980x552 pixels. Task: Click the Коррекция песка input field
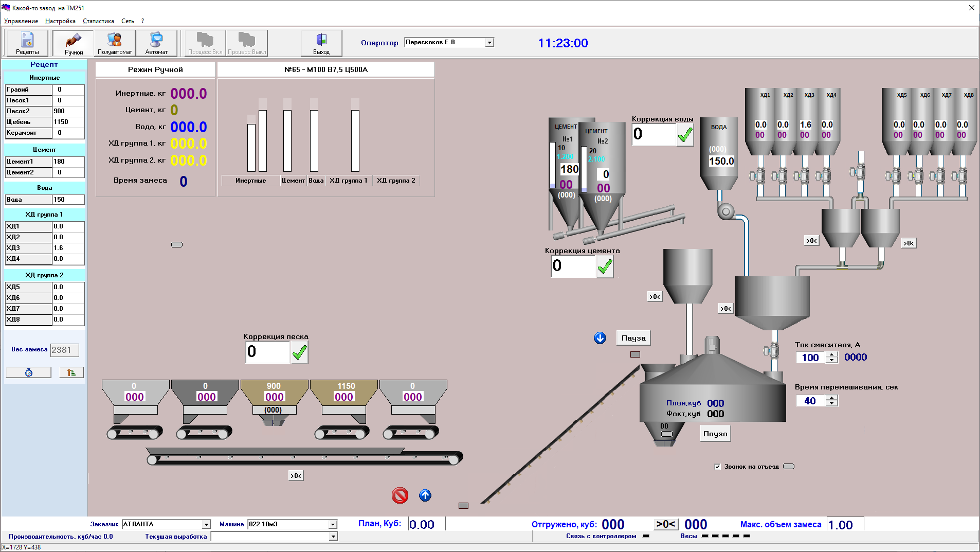point(267,352)
